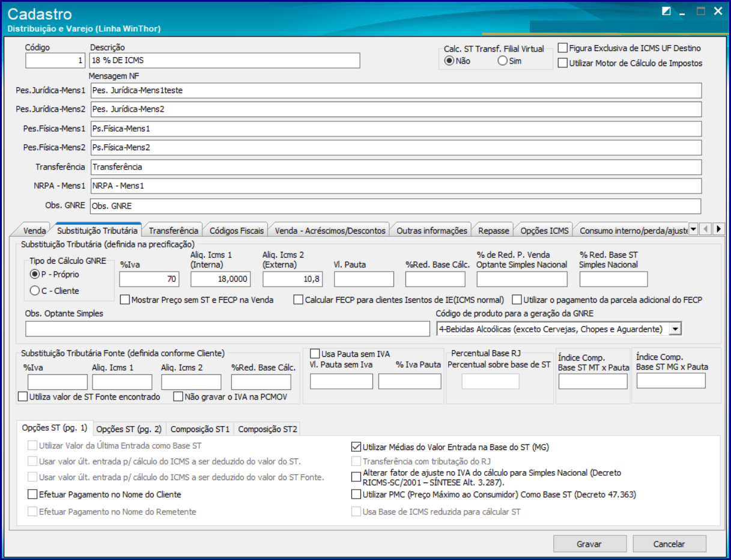Select the Substituição Tributária tab
This screenshot has height=560, width=731.
97,230
